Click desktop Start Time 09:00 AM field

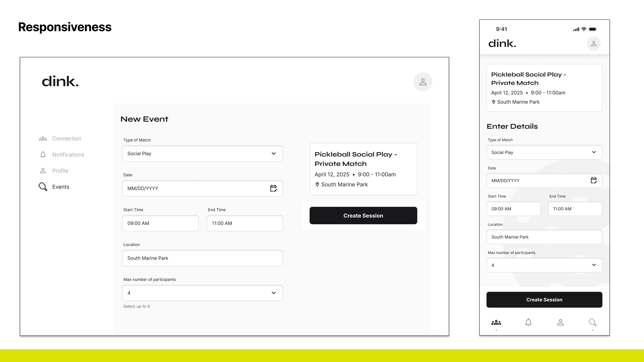click(x=160, y=223)
